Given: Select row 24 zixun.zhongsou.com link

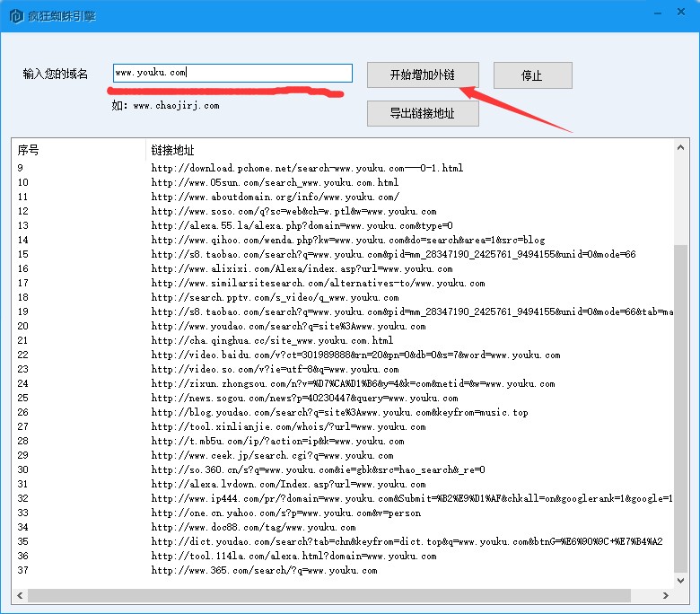Looking at the screenshot, I should click(x=353, y=383).
